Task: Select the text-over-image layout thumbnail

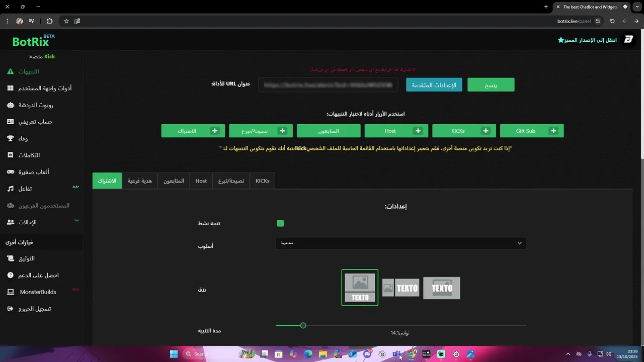Action: pyautogui.click(x=442, y=288)
